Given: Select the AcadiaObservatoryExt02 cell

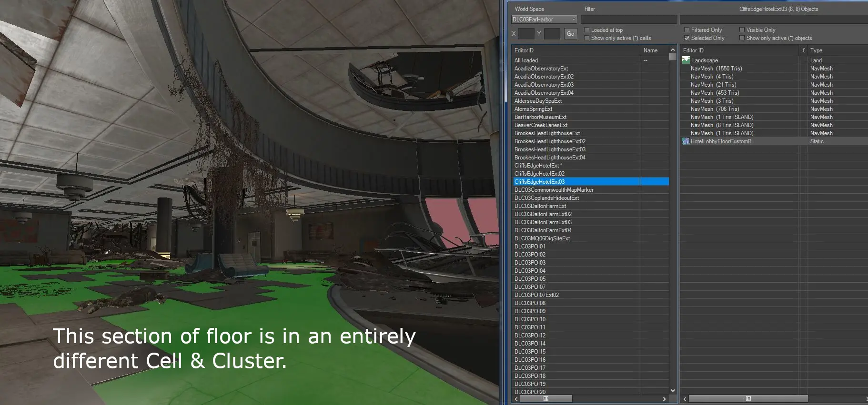Looking at the screenshot, I should [x=590, y=77].
